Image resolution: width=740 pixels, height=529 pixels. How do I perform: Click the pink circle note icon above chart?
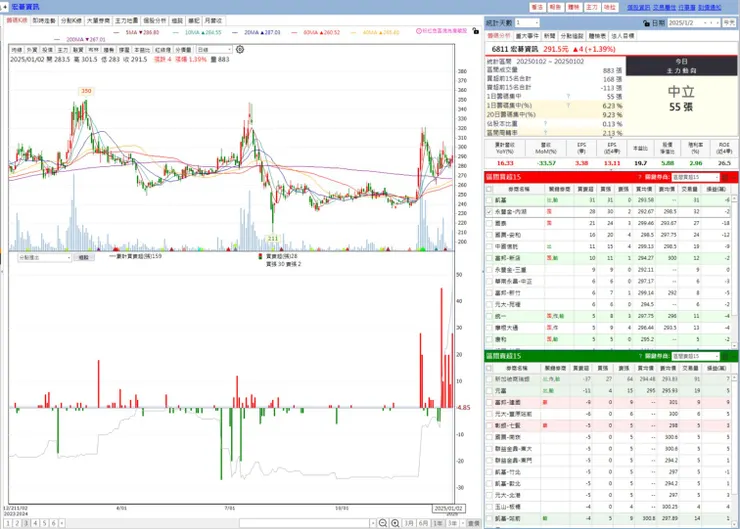419,31
